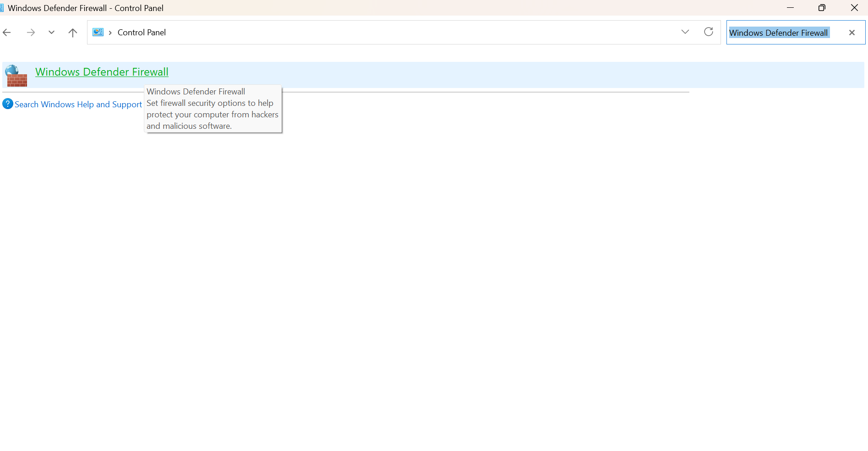Click the Forward navigation arrow
Screen dimensions: 868x451
[31, 33]
